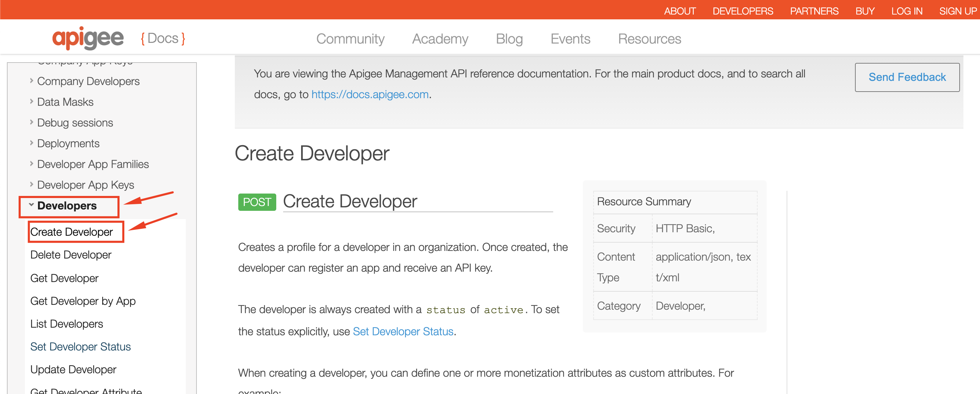Select Debug sessions in the sidebar

click(x=75, y=123)
